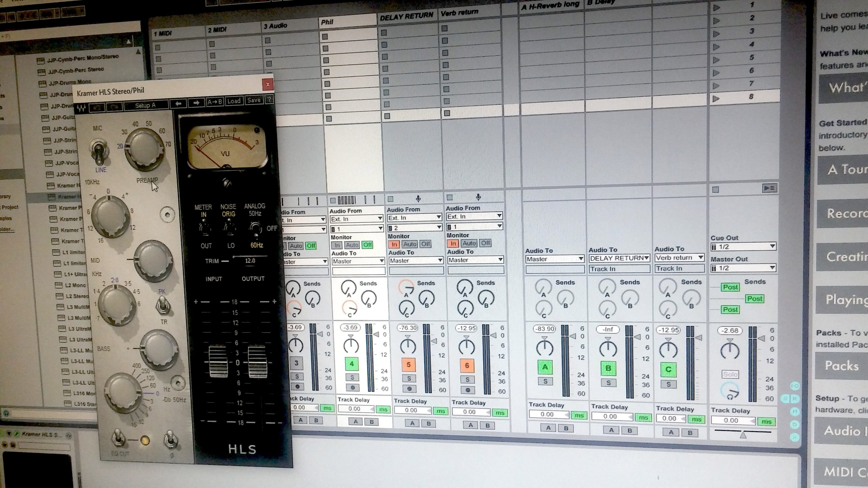The height and width of the screenshot is (488, 868).
Task: Open the plugin help question mark
Action: pyautogui.click(x=269, y=100)
